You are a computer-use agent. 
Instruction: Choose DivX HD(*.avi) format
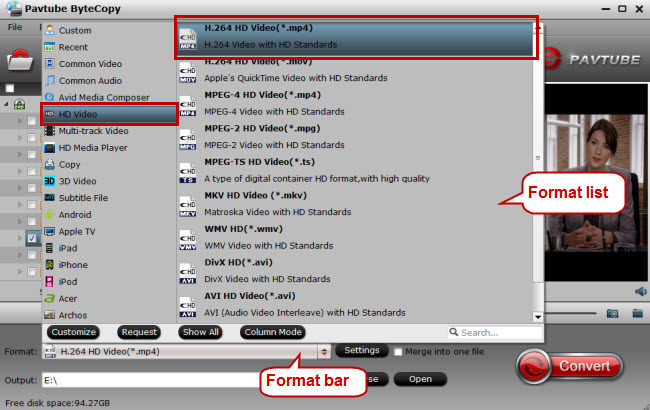pos(356,271)
